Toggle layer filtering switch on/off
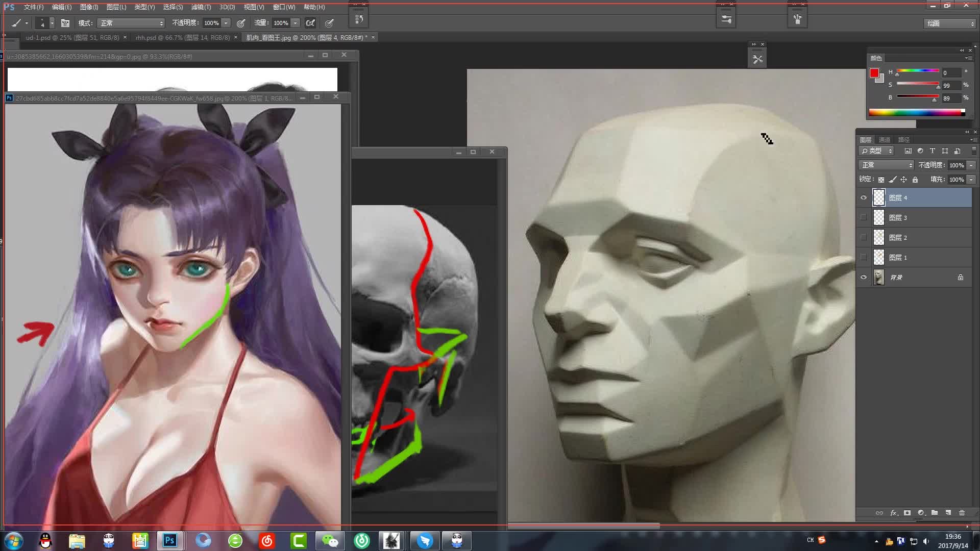The width and height of the screenshot is (980, 551). coord(973,151)
